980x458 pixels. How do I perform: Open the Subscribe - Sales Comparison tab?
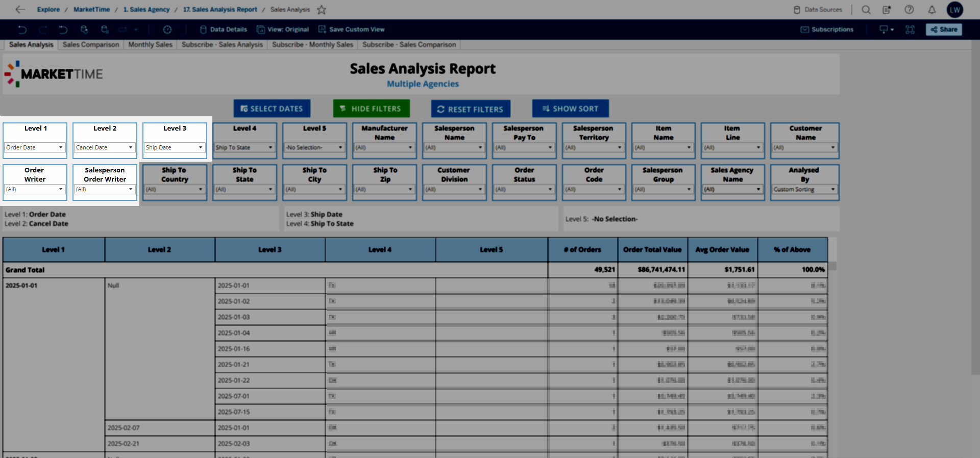[409, 45]
